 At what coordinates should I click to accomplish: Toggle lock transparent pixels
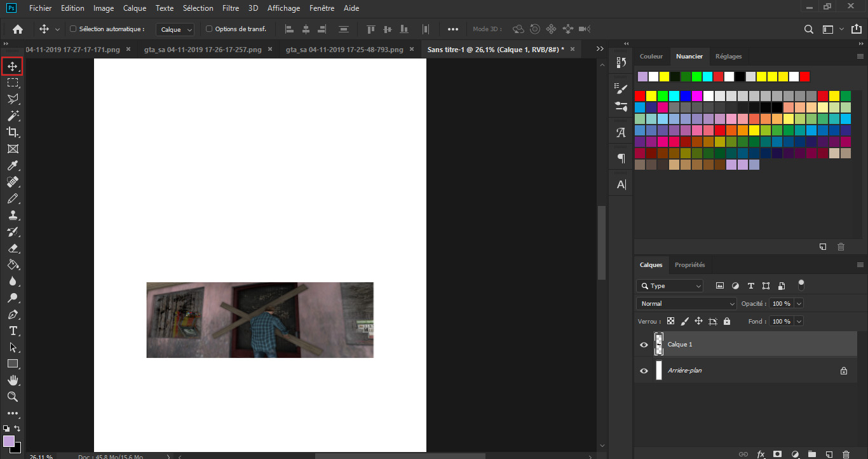pos(670,322)
